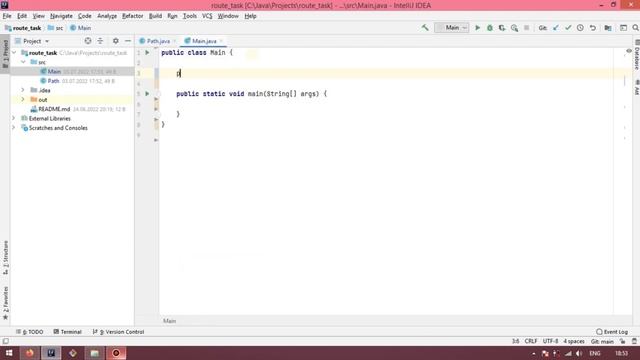Open the Navigate menu
The image size is (640, 360).
click(x=61, y=16)
